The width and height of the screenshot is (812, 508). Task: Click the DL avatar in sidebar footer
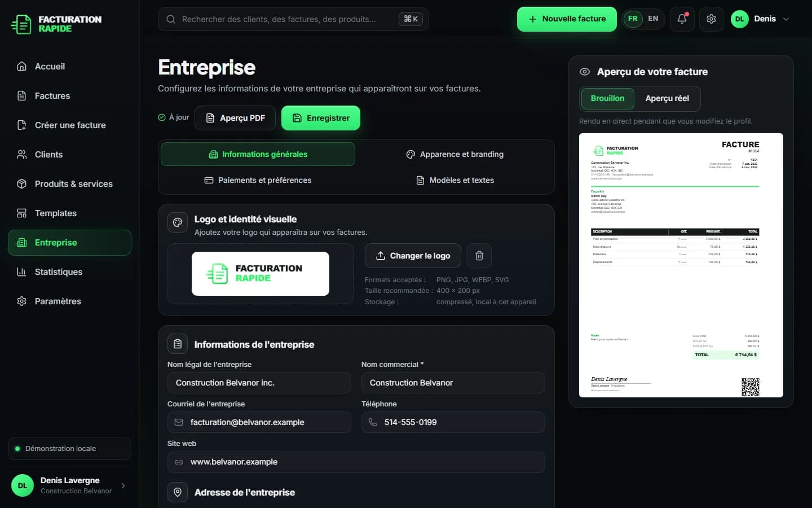click(23, 485)
